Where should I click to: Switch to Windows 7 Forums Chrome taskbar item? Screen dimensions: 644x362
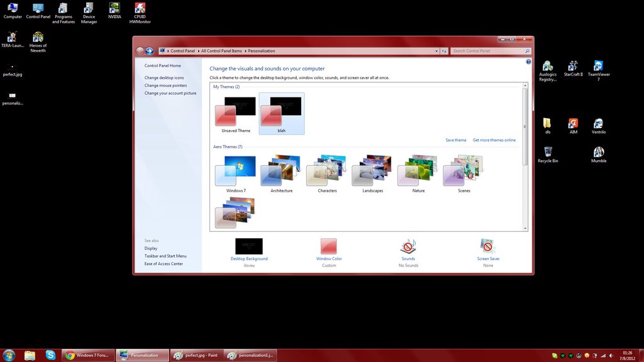pyautogui.click(x=88, y=355)
